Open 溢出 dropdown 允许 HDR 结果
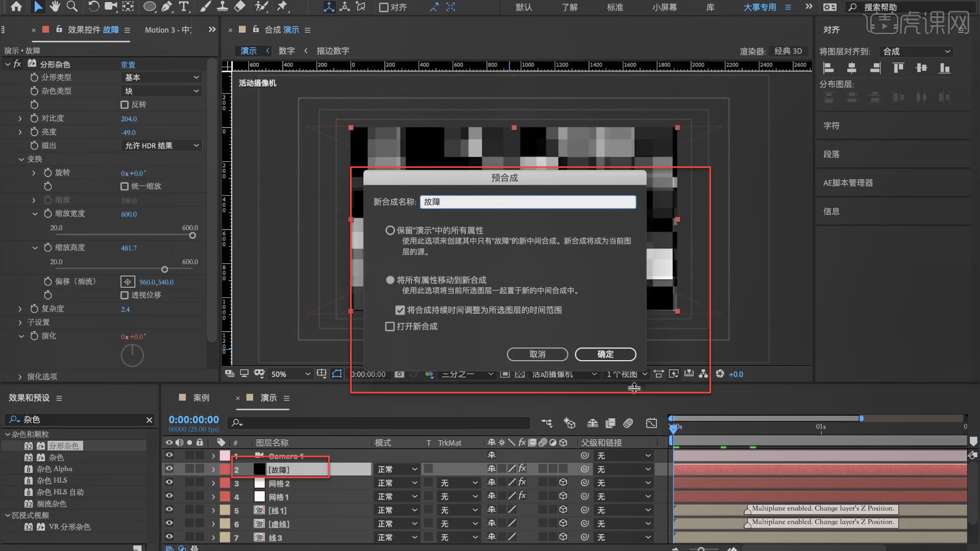 point(162,145)
